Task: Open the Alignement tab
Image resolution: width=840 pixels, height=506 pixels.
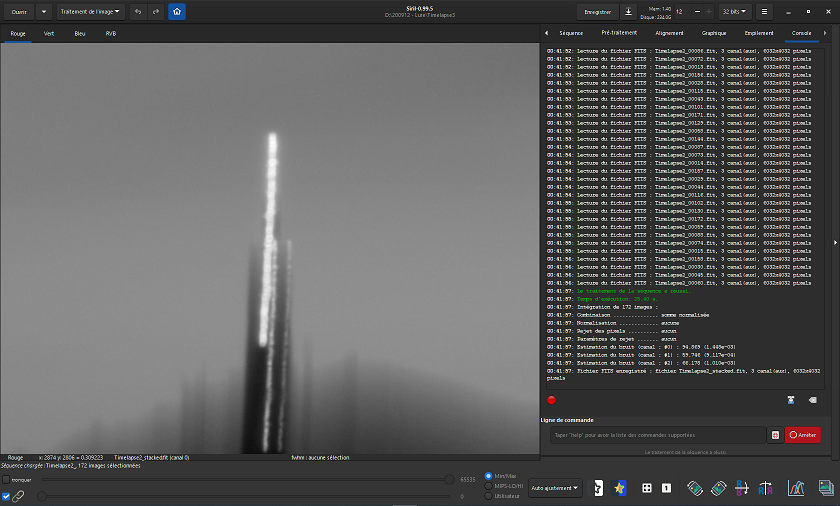Action: pos(669,33)
